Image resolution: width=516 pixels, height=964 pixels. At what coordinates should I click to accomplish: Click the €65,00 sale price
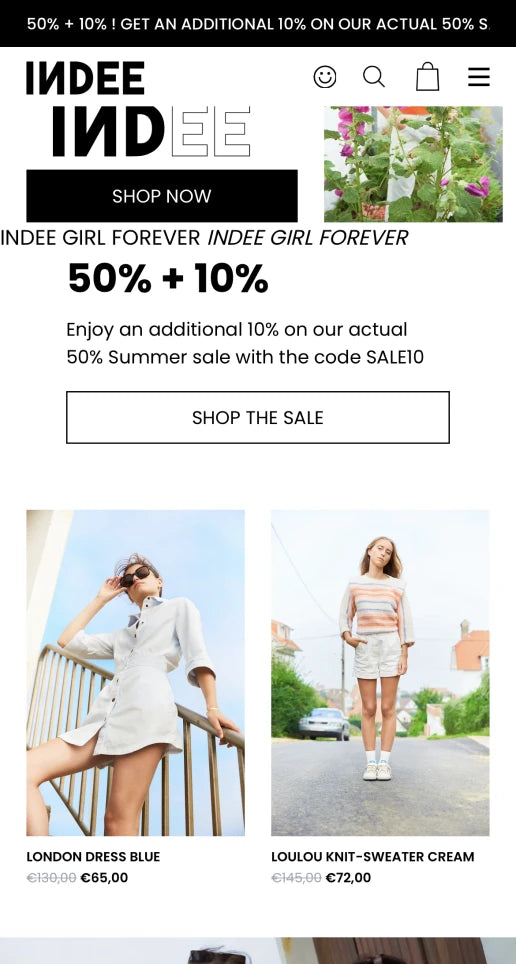[x=104, y=878]
